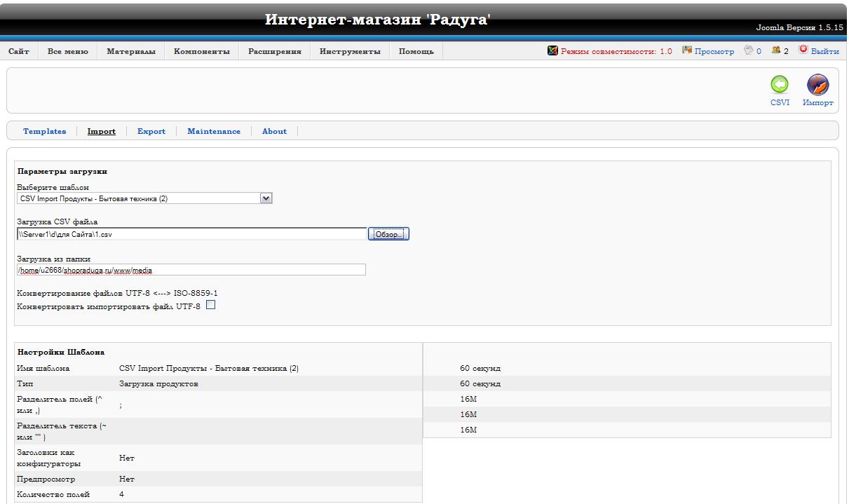
Task: Open the Все меню menu
Action: (x=68, y=52)
